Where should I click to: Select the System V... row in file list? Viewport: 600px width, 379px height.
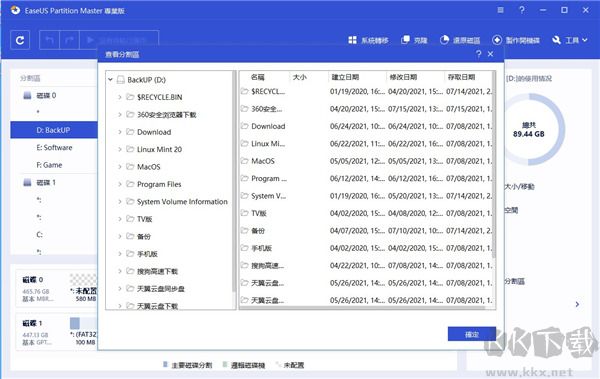click(366, 196)
